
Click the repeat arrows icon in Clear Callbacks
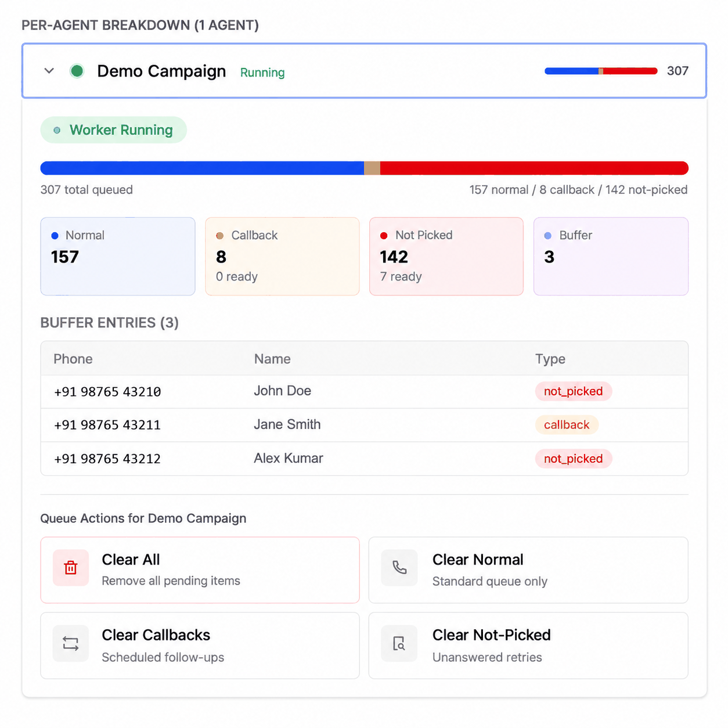71,643
